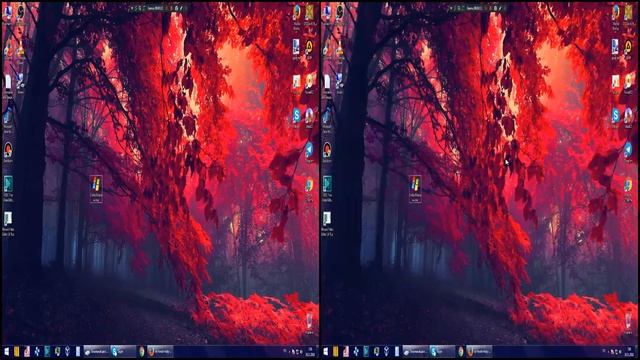
Task: Select the Firefox desktop shortcut on the right-hand desktop
Action: tap(616, 16)
